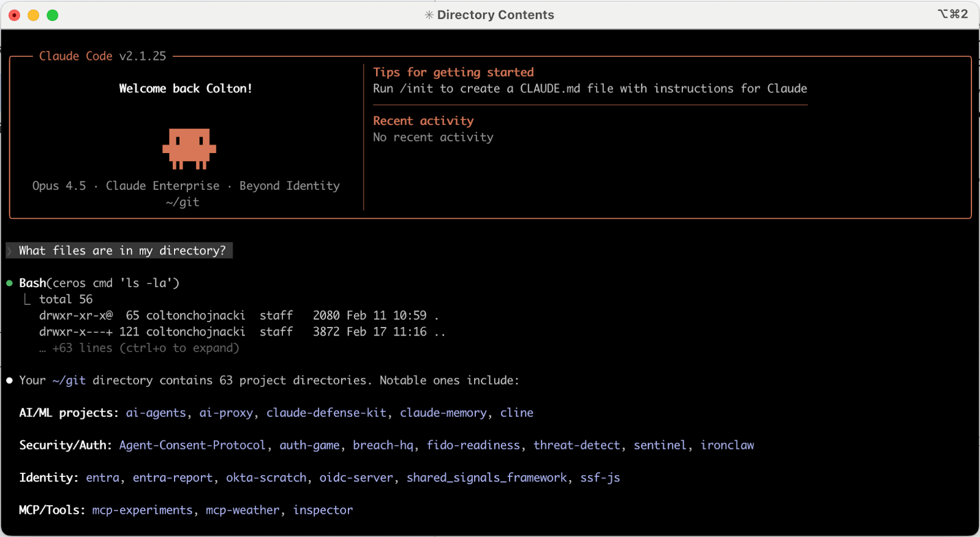Click 'breach-hq' project name
980x537 pixels.
click(383, 445)
